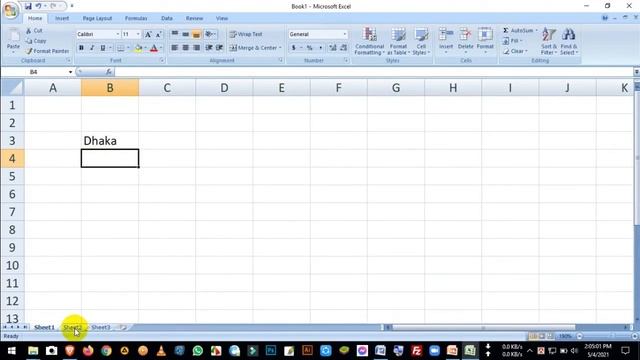Click the Select All corner button
640x360 pixels.
[12, 88]
